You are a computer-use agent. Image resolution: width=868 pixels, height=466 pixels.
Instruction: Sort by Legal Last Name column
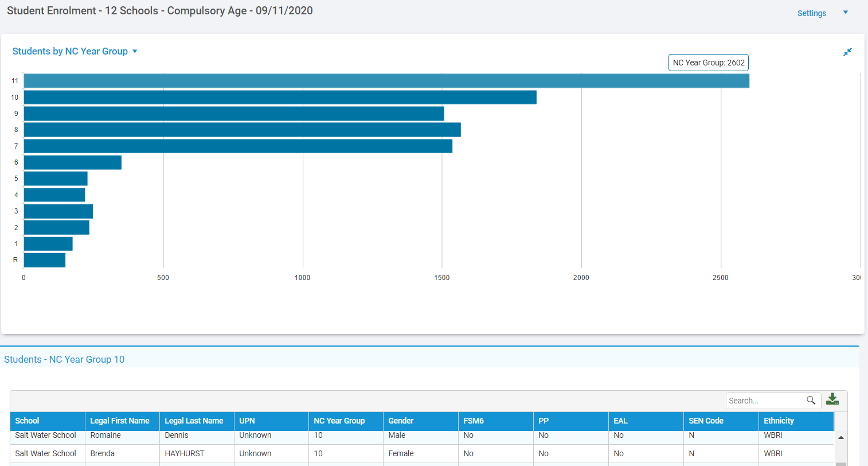194,421
